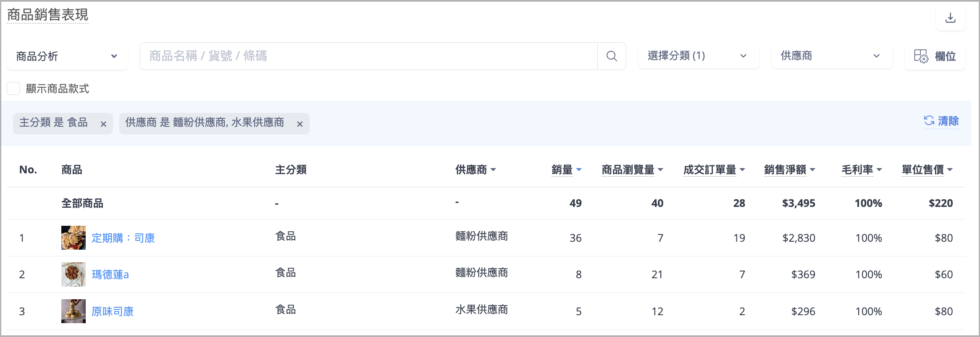Viewport: 980px width, 337px height.
Task: Click the product search input field
Action: [x=369, y=56]
